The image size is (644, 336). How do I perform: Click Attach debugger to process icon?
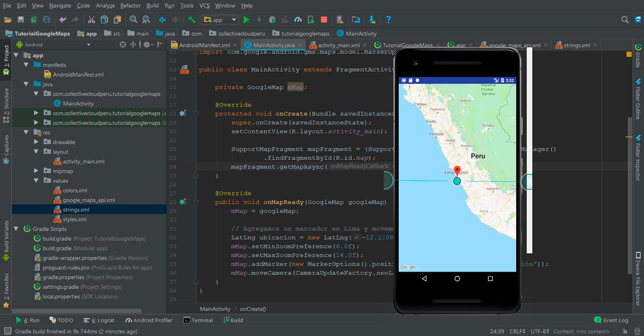[311, 20]
